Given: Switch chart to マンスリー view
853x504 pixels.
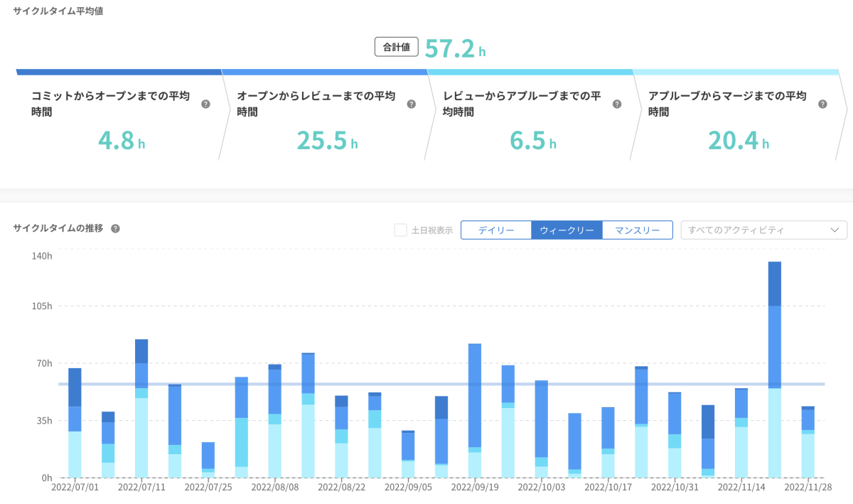Looking at the screenshot, I should 637,230.
